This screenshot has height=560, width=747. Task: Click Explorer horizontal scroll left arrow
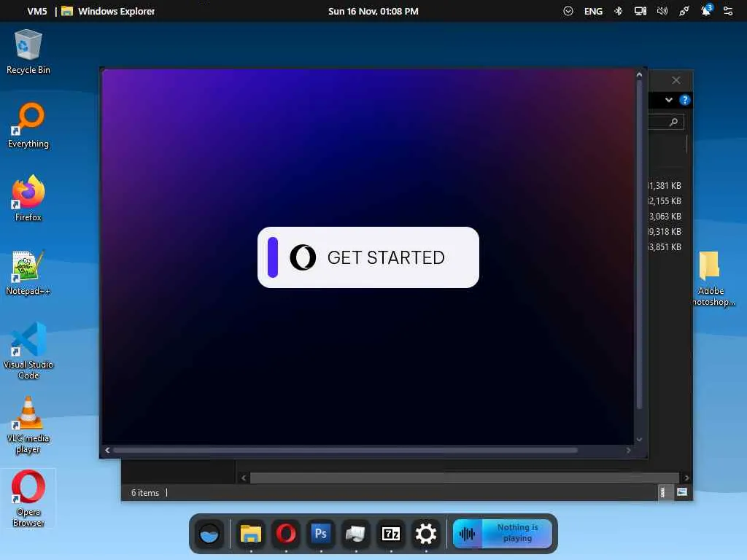[244, 478]
